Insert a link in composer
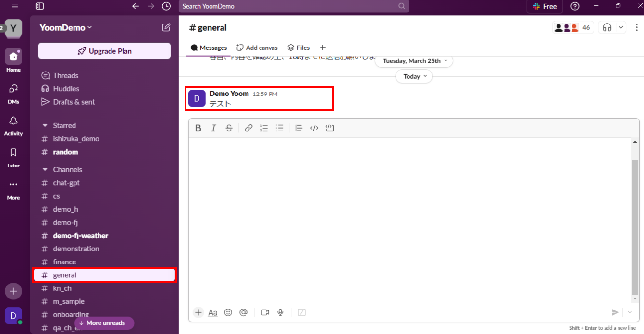The height and width of the screenshot is (334, 644). coord(248,128)
